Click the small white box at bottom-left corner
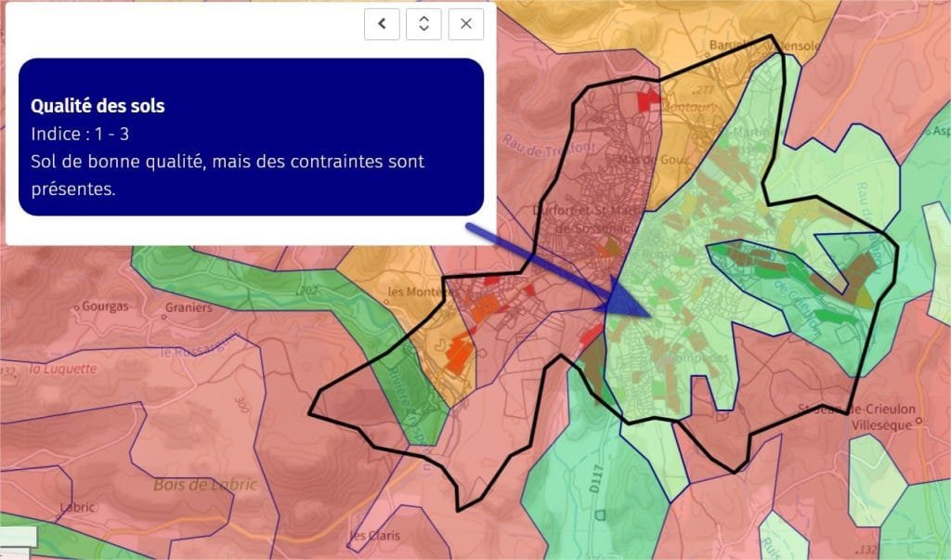This screenshot has height=560, width=951. [x=18, y=537]
